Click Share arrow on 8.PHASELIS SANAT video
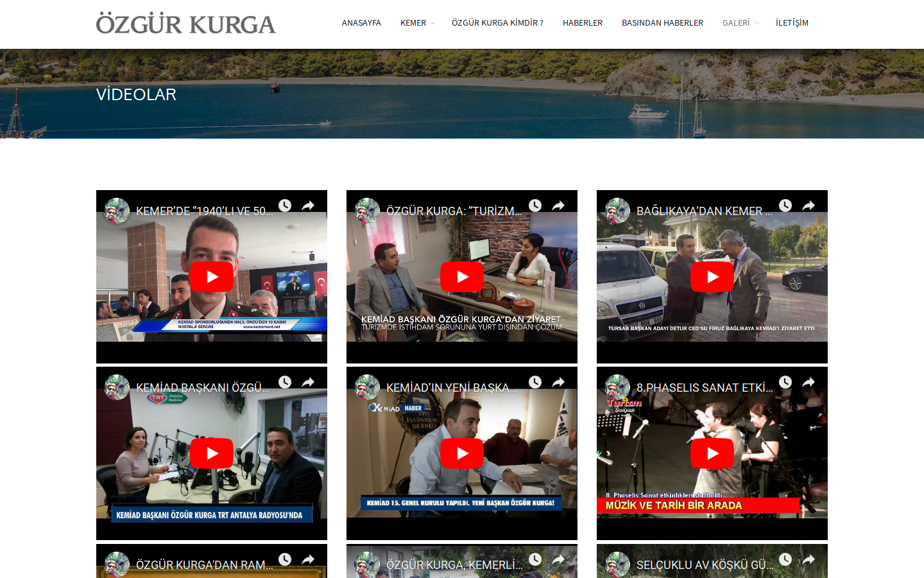 (809, 382)
